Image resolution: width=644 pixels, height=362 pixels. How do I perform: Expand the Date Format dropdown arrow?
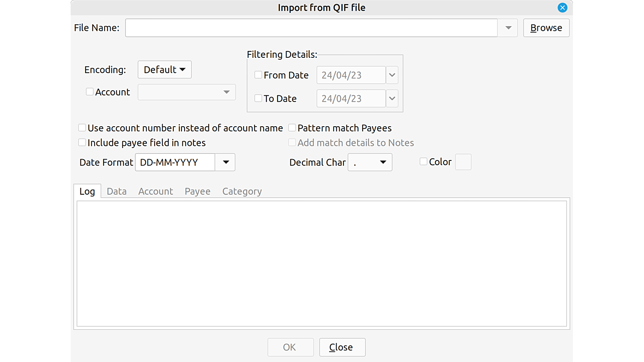(x=225, y=162)
